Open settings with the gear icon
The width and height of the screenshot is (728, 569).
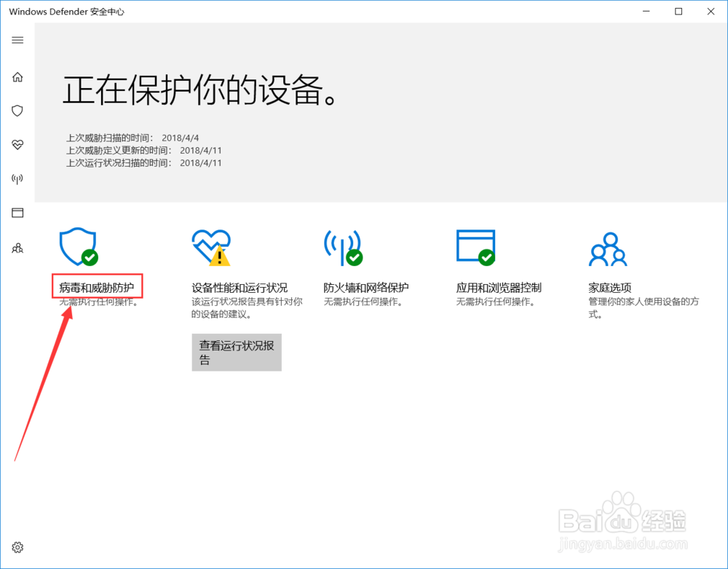tap(17, 547)
